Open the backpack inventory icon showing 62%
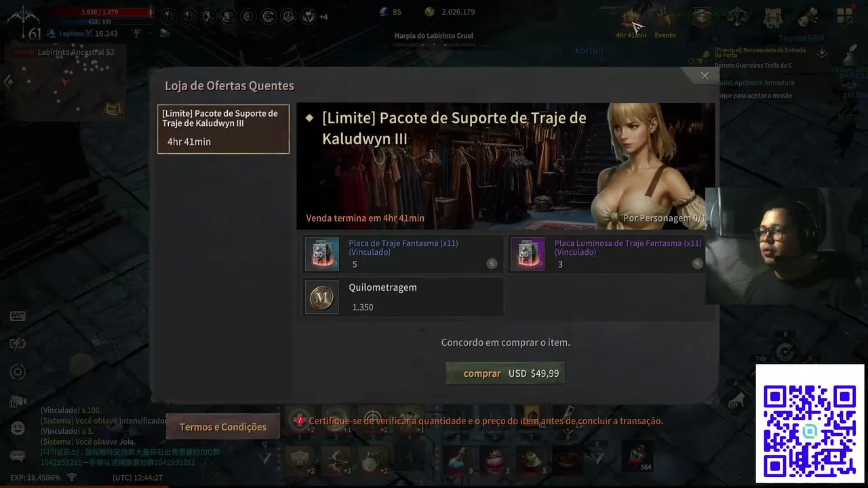The image size is (868, 488). point(772,17)
